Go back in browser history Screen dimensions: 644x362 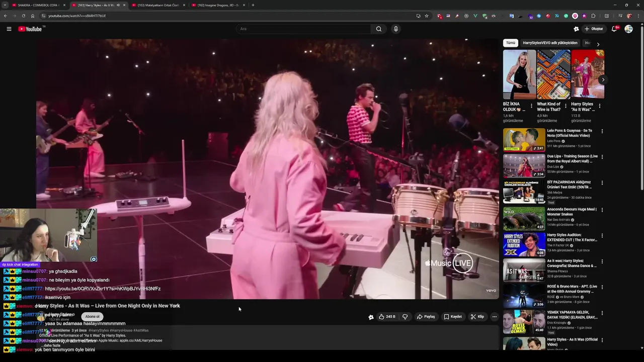(x=6, y=16)
